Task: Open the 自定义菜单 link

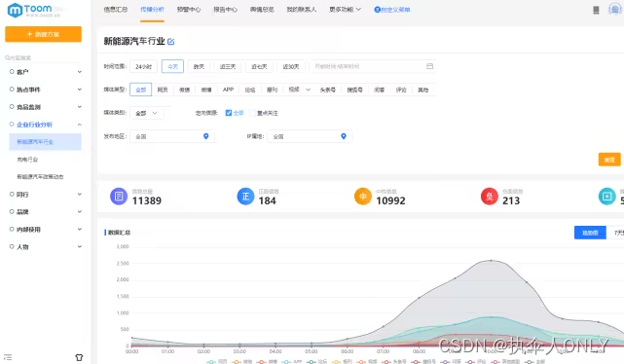Action: tap(395, 10)
